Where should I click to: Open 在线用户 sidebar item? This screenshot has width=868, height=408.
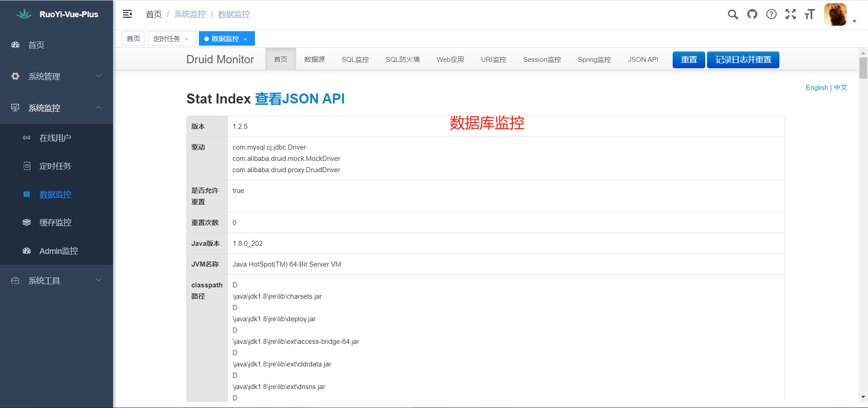click(57, 138)
